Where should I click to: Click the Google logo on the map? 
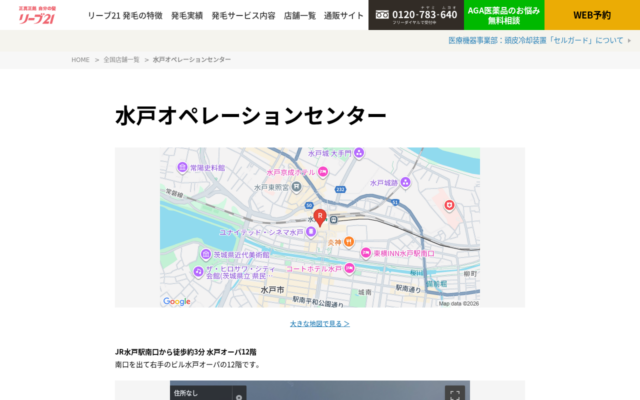[x=177, y=301]
